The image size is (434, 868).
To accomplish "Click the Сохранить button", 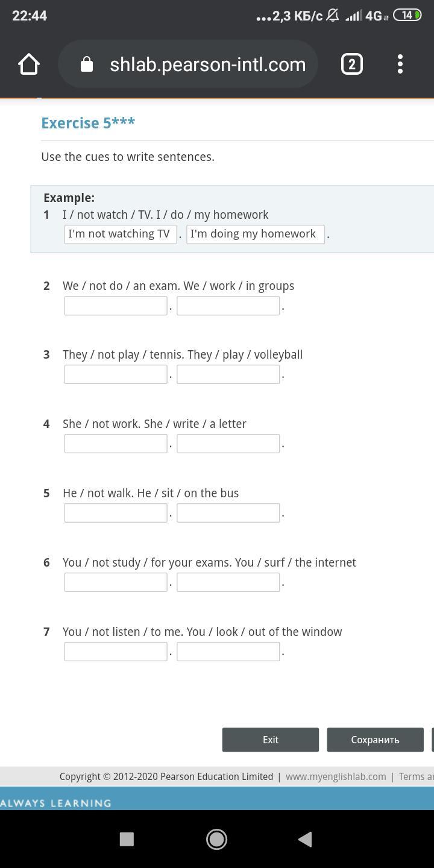I will pos(375,740).
